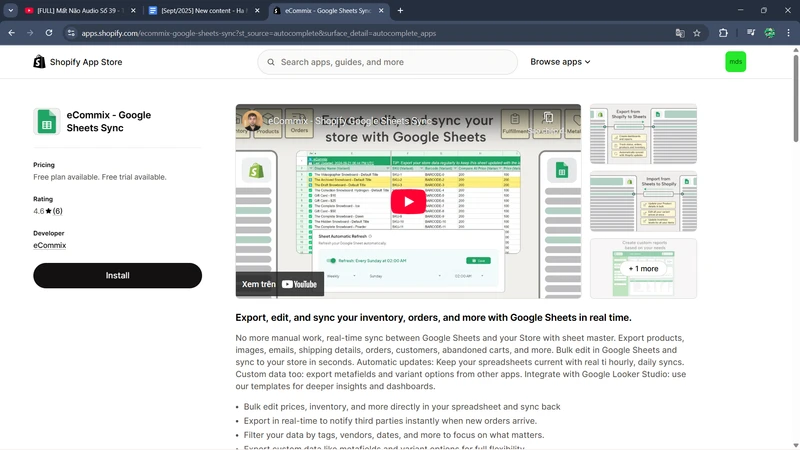The image size is (800, 450).
Task: Click the search apps input field
Action: [x=390, y=62]
